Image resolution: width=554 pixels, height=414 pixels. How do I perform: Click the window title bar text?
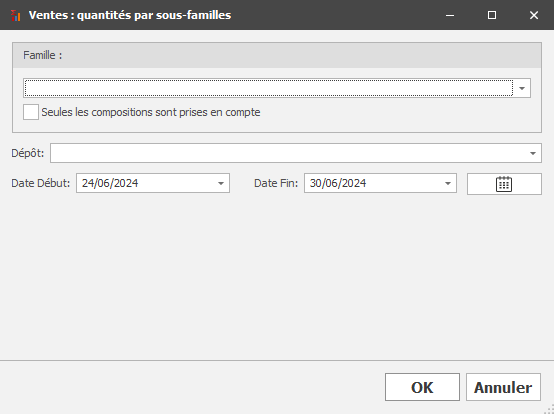coord(130,15)
